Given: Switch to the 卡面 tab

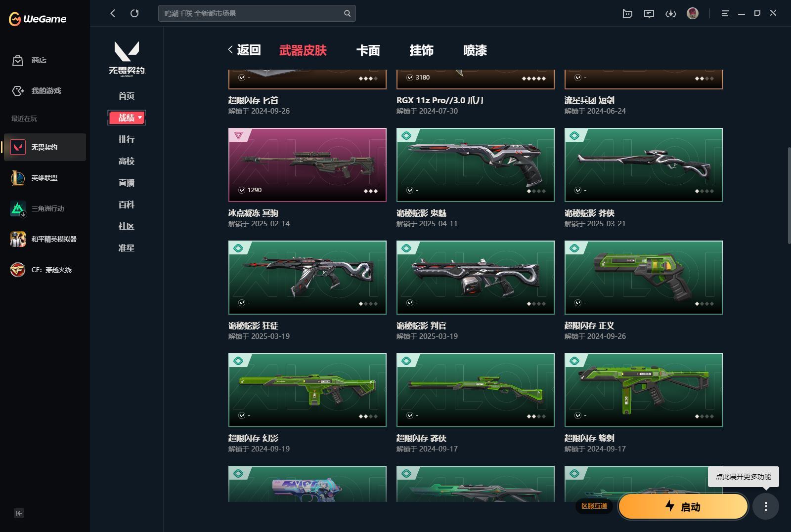Looking at the screenshot, I should [x=368, y=50].
